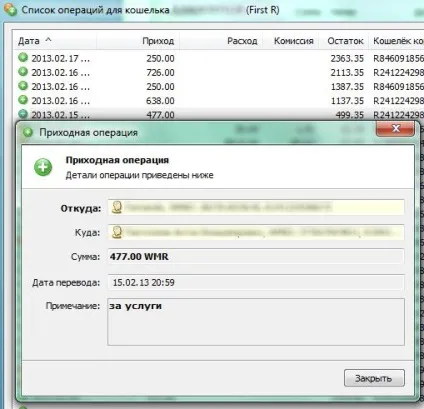This screenshot has width=424, height=409.
Task: Click the wallet R241224298 in the 638.00 row
Action: [x=398, y=101]
